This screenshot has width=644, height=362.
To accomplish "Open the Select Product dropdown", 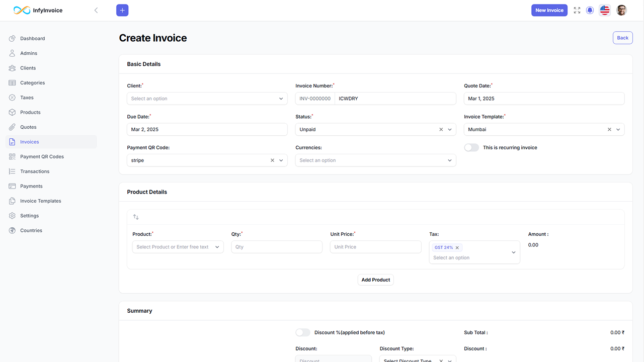I will point(178,247).
